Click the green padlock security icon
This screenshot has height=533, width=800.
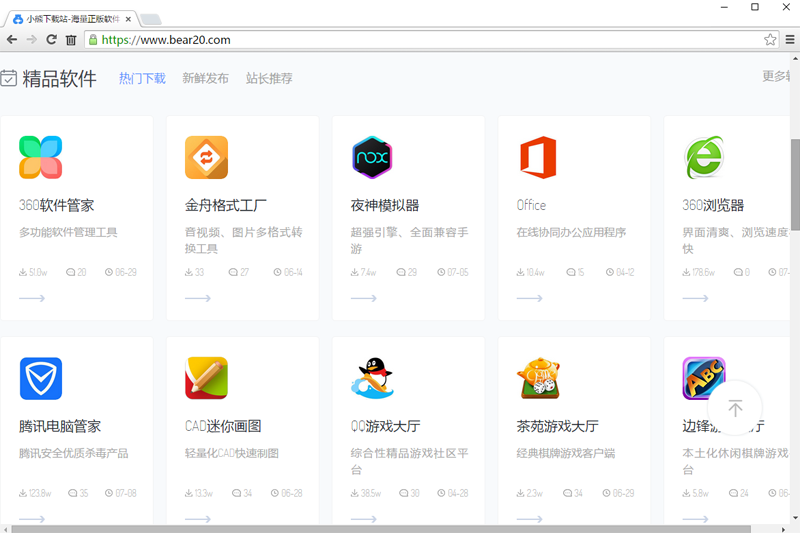point(92,40)
